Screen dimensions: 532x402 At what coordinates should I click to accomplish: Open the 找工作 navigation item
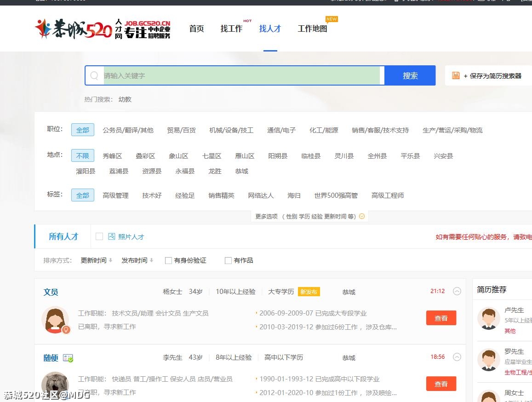231,29
